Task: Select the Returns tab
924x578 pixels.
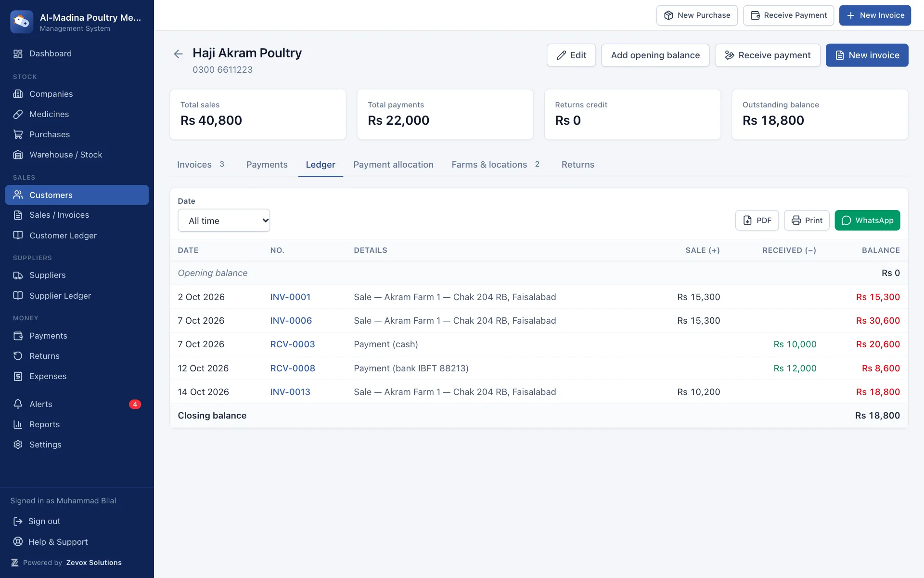Action: 578,165
